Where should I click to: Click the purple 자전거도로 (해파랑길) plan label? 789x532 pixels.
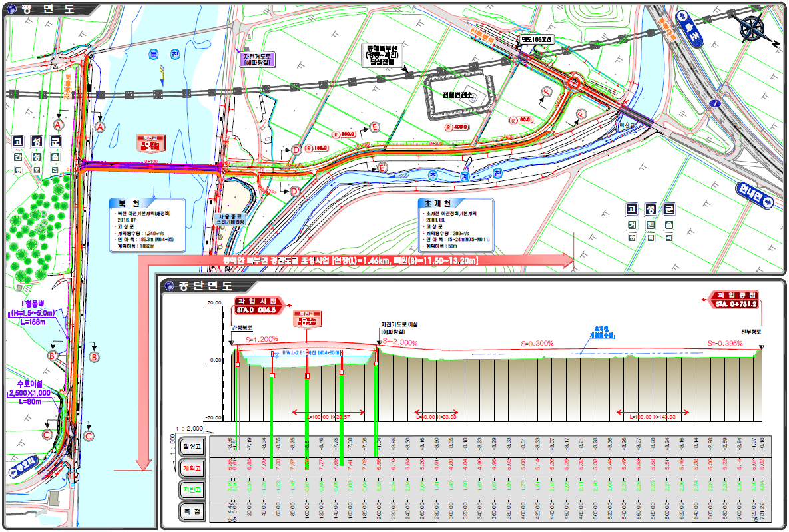[258, 60]
